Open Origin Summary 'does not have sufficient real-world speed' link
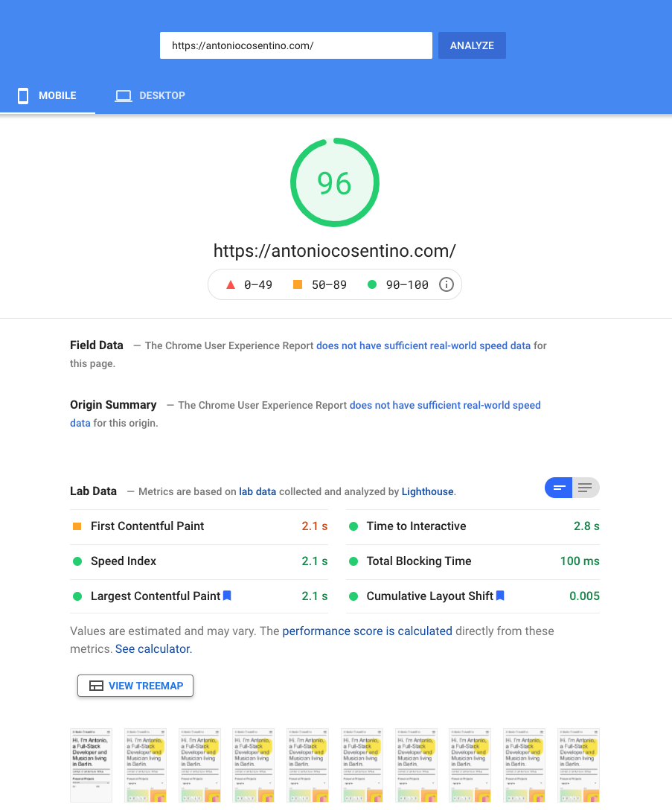Viewport: 672px width, 810px height. [445, 405]
